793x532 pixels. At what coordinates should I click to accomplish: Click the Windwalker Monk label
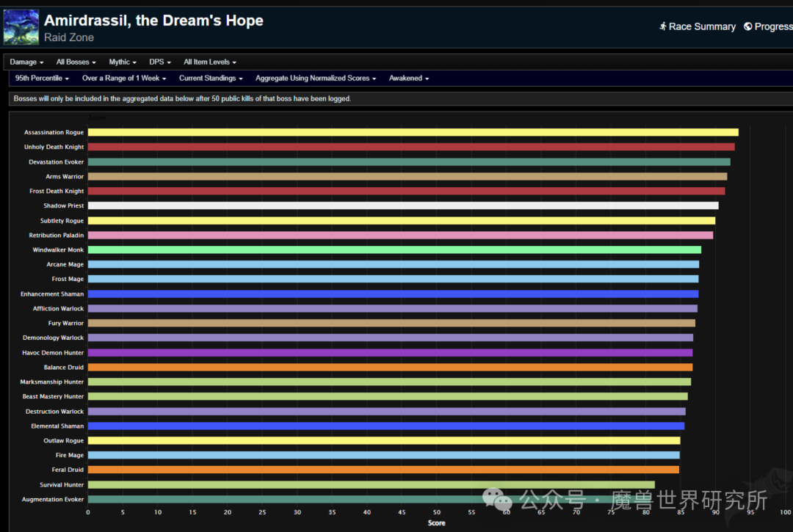(58, 249)
